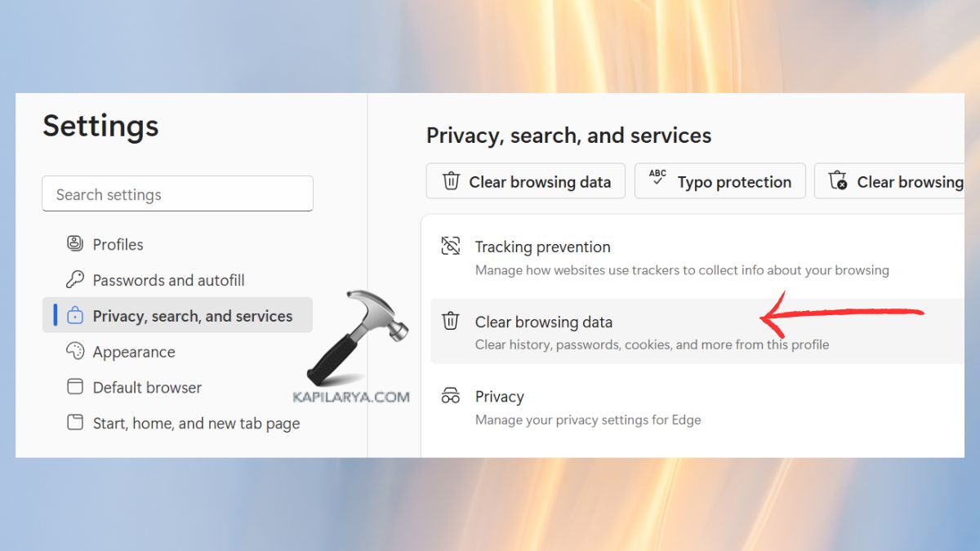Open the Tracking prevention settings row
Screen dimensions: 980x551
point(542,247)
